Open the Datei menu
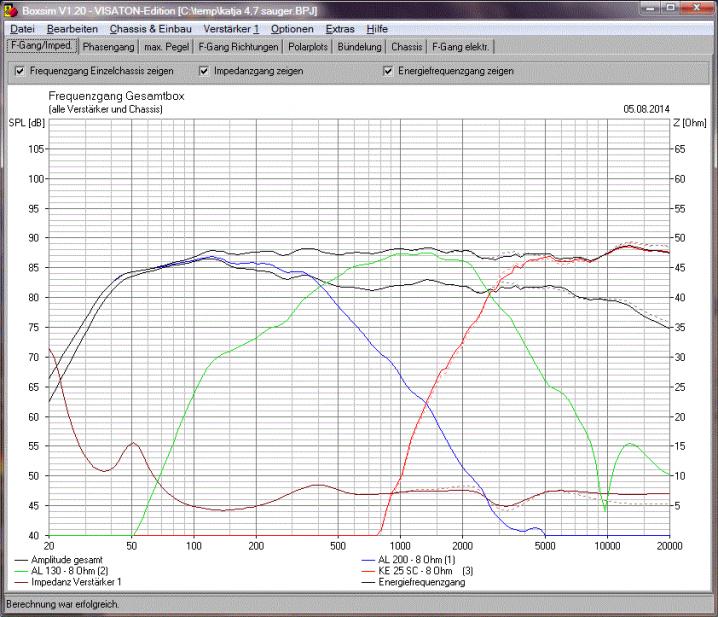The height and width of the screenshot is (617, 718). point(21,29)
